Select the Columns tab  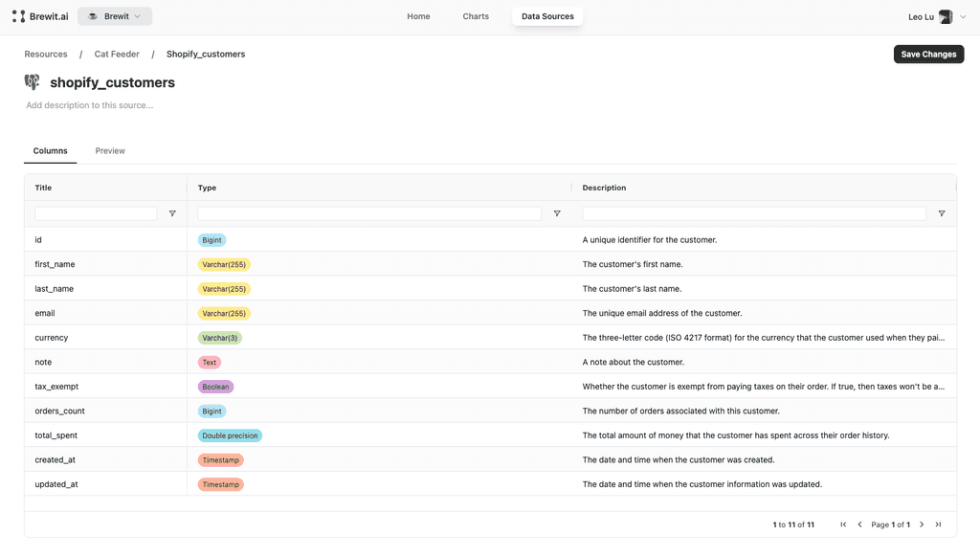pos(50,150)
